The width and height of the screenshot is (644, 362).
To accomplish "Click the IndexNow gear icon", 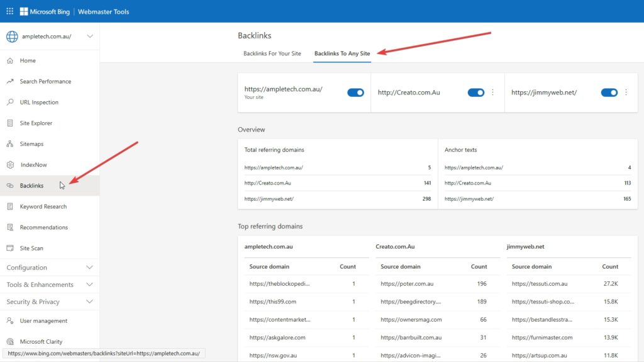I will 10,165.
